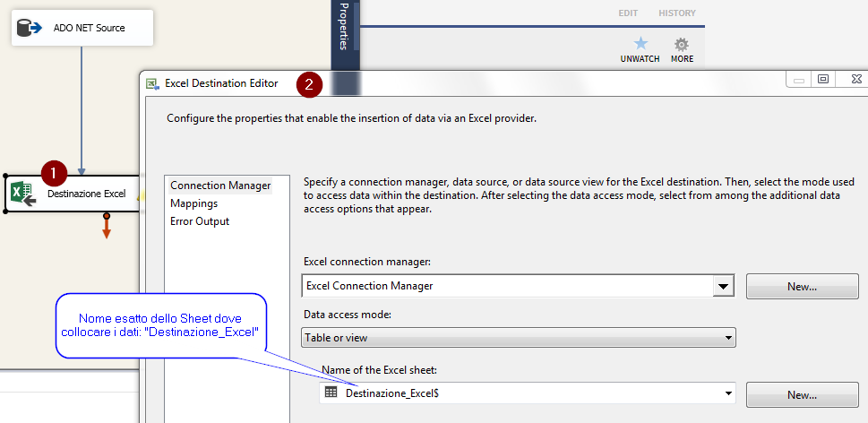Click New next to Excel connection manager
868x423 pixels.
[x=802, y=287]
